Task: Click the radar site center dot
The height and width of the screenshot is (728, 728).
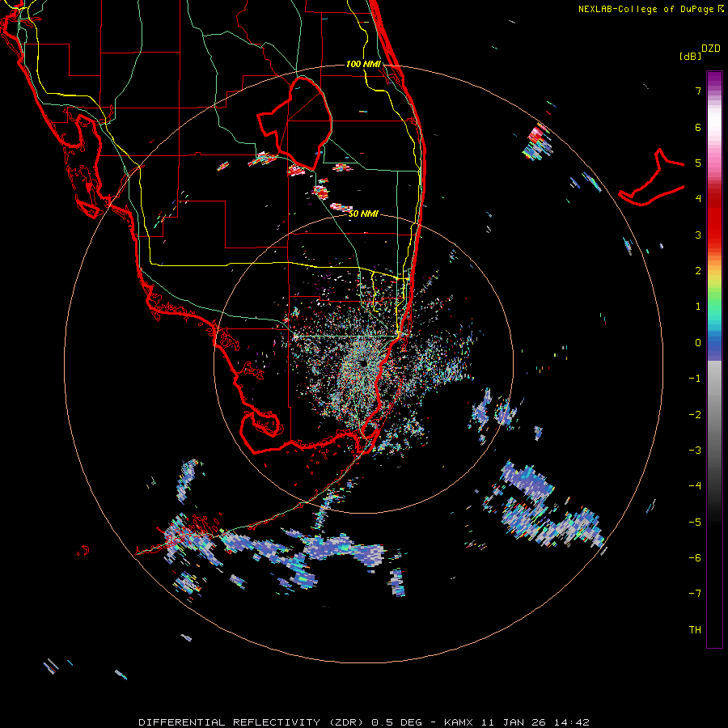Action: click(x=363, y=363)
